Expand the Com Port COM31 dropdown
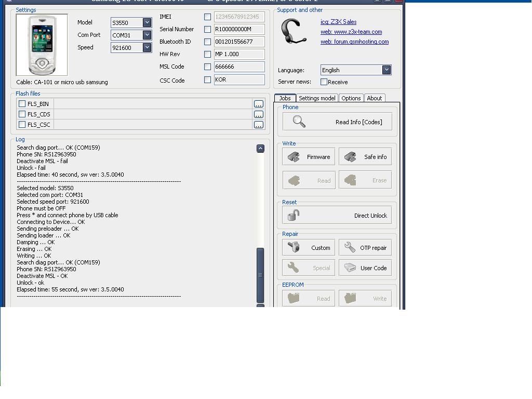Image resolution: width=532 pixels, height=399 pixels. point(147,35)
